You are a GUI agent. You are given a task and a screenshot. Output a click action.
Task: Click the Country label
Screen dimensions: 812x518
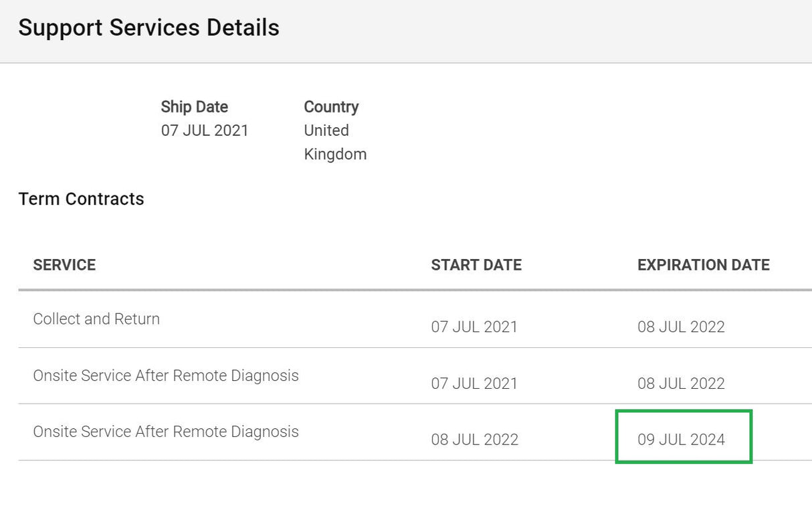[331, 107]
